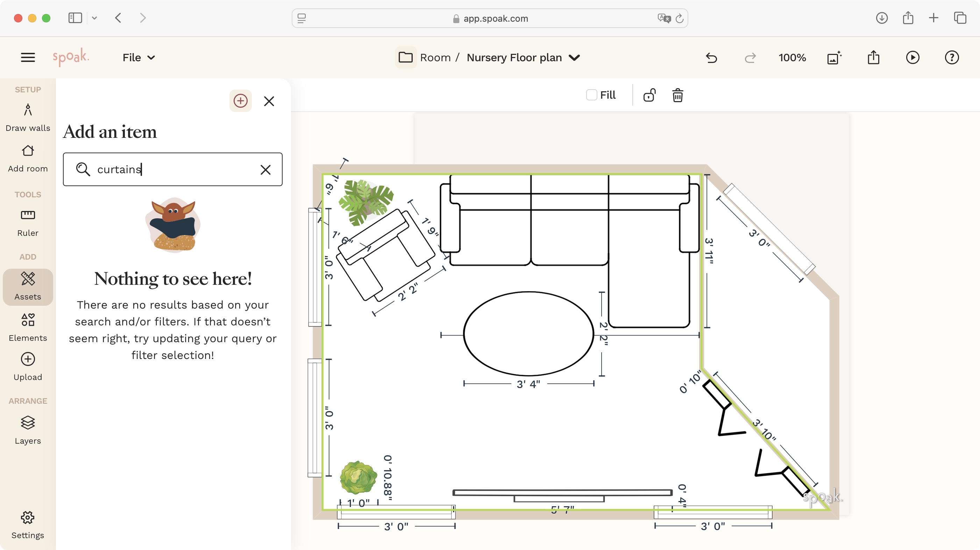Open the hamburger navigation menu
The width and height of the screenshot is (980, 550).
point(27,57)
